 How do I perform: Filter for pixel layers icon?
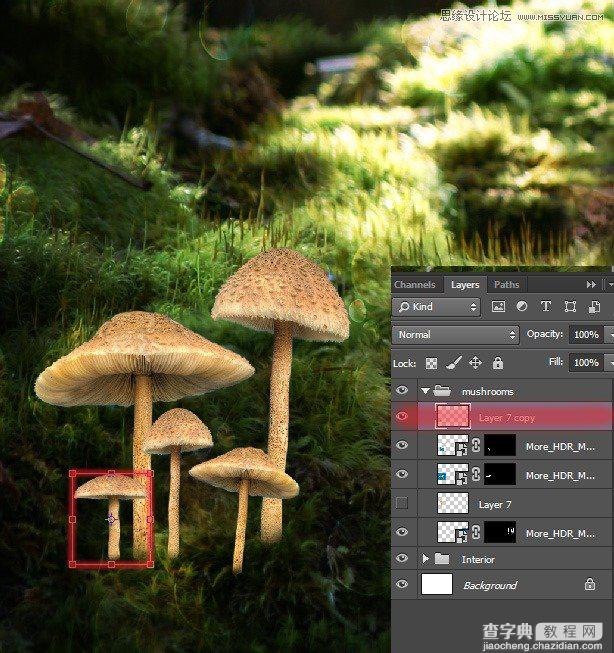tap(498, 307)
